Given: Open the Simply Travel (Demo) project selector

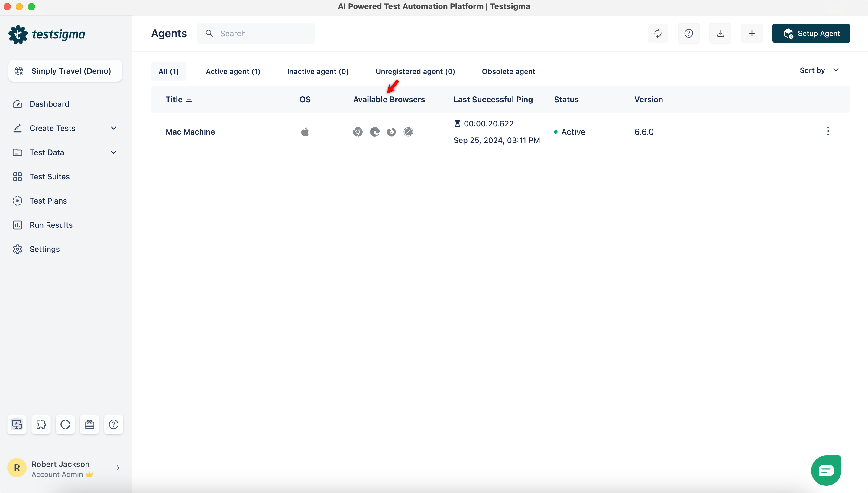Looking at the screenshot, I should [x=65, y=71].
